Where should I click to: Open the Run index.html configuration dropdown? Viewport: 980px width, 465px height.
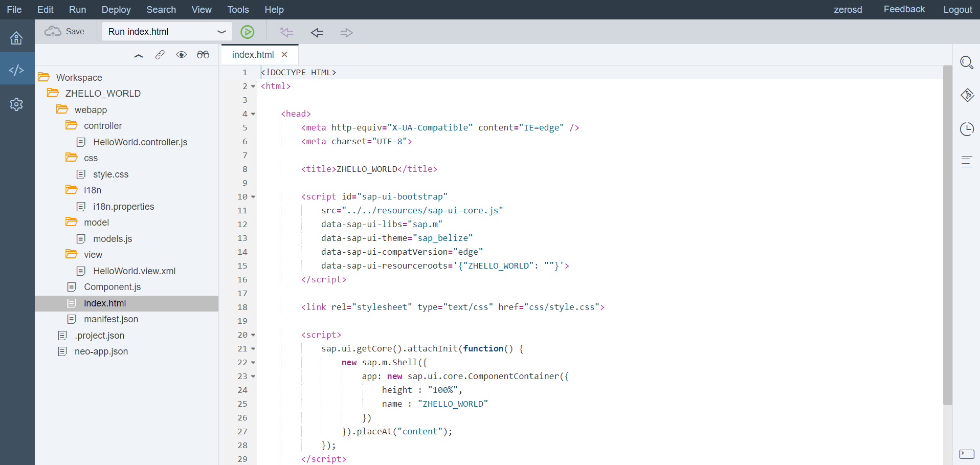tap(221, 32)
